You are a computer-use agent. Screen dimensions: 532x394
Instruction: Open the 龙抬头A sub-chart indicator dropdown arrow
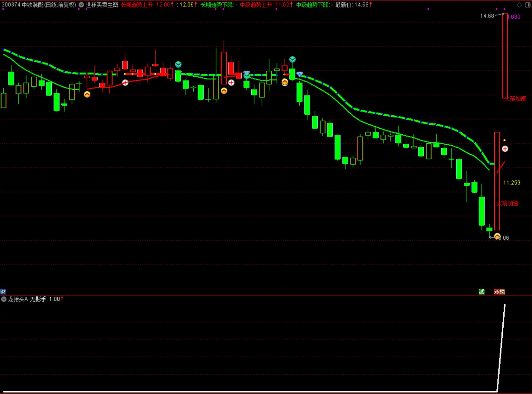tap(4, 299)
